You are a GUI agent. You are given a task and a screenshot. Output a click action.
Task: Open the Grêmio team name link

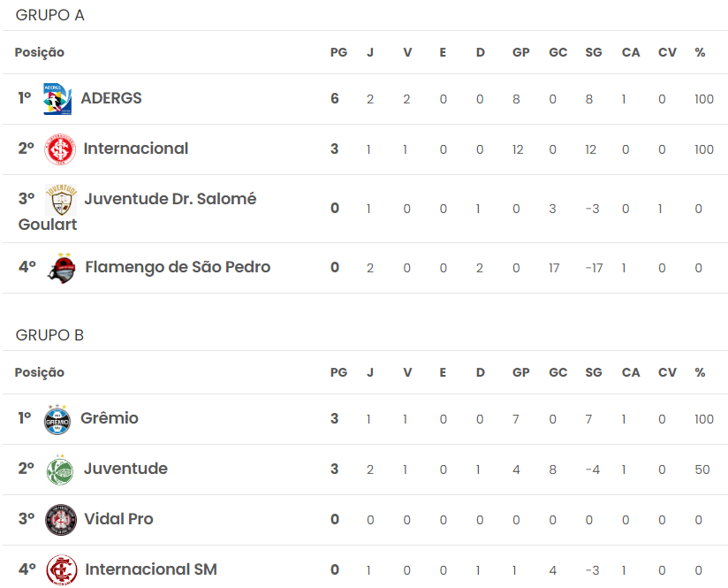point(110,418)
